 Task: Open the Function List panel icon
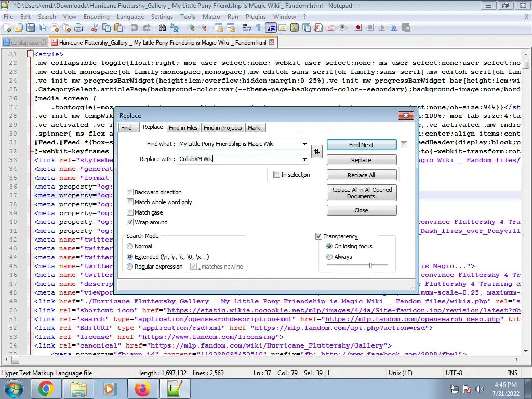point(318,28)
